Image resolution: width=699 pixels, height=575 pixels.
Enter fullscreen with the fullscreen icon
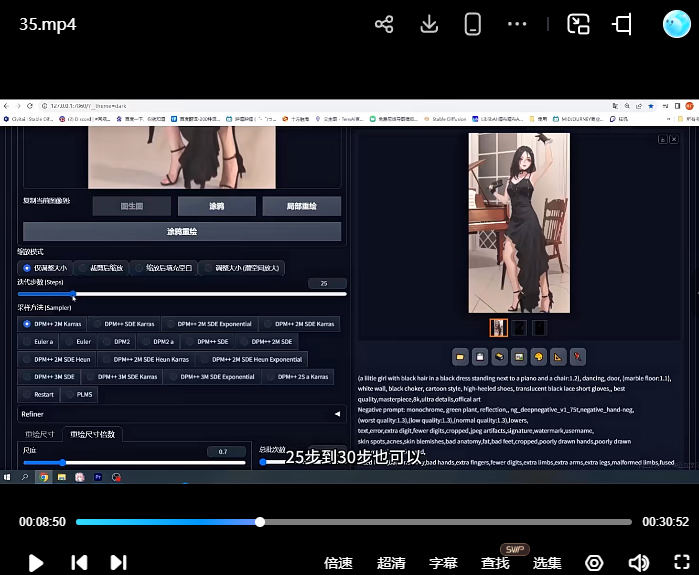[682, 562]
